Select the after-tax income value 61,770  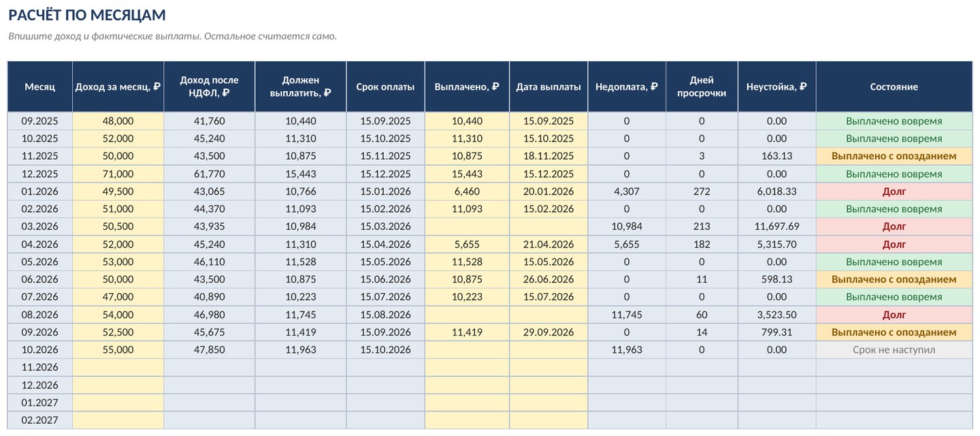tap(210, 174)
